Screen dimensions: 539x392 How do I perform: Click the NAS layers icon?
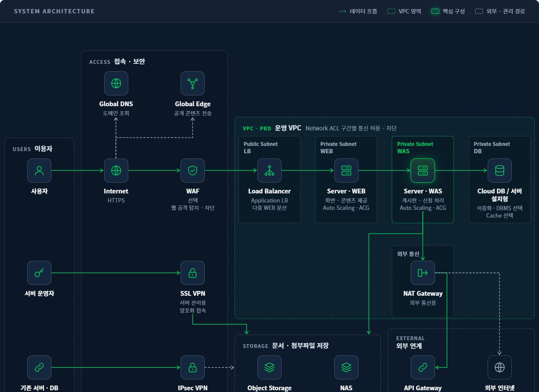pos(346,367)
